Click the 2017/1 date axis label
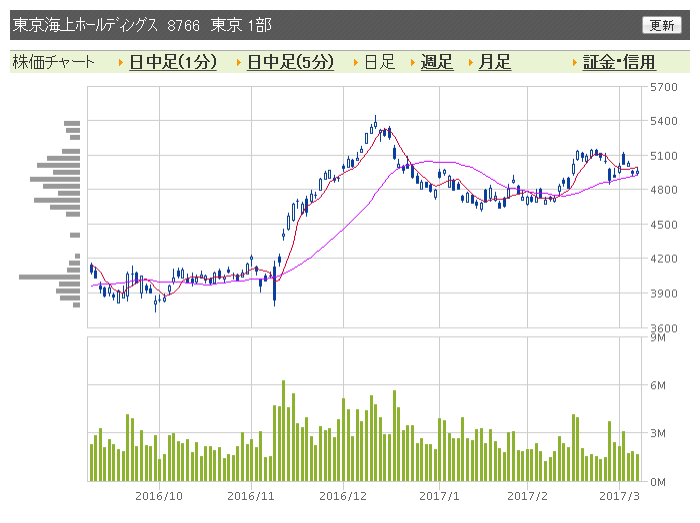This screenshot has height=523, width=700. coord(439,496)
